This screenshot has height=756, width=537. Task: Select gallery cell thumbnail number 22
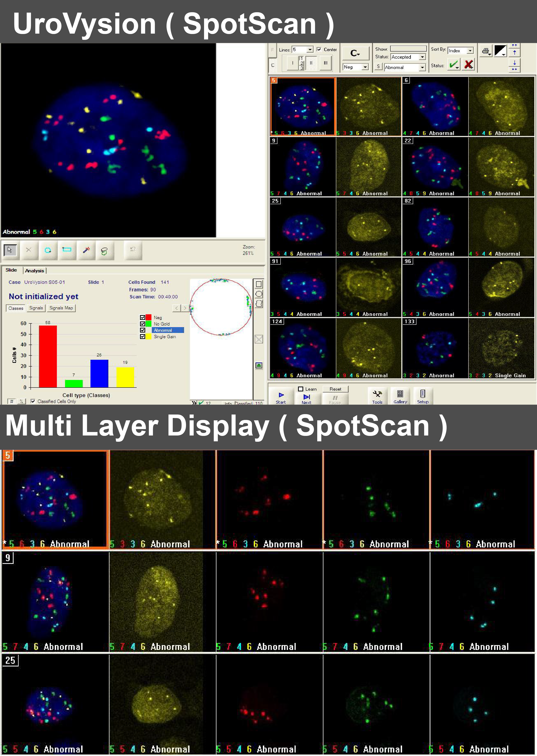435,167
